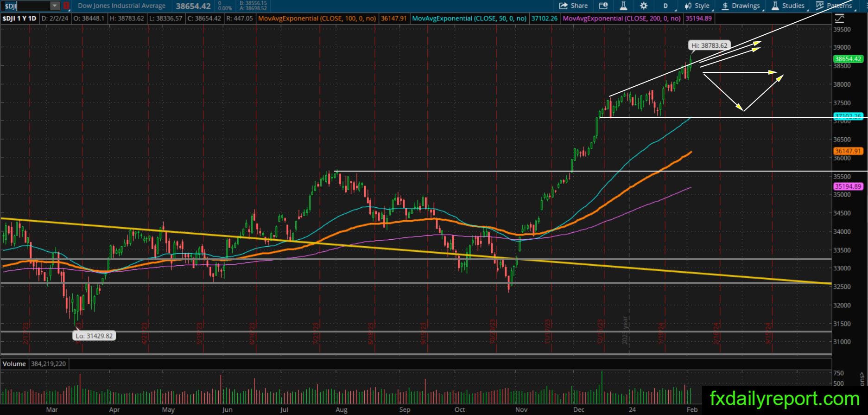Click the Volume study label
This screenshot has width=868, height=415.
pos(14,364)
